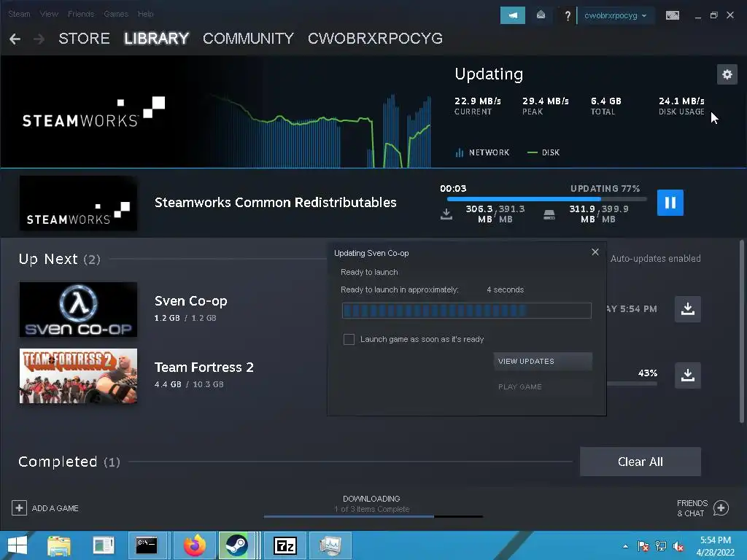Open the system monitor taskbar icon
The width and height of the screenshot is (747, 560).
pyautogui.click(x=330, y=545)
